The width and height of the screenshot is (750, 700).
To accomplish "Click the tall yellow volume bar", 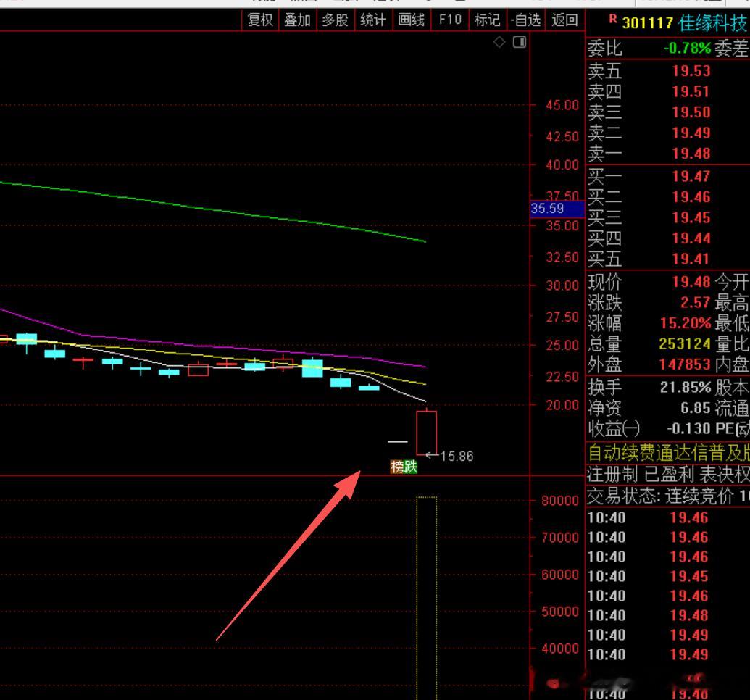I will pyautogui.click(x=426, y=598).
